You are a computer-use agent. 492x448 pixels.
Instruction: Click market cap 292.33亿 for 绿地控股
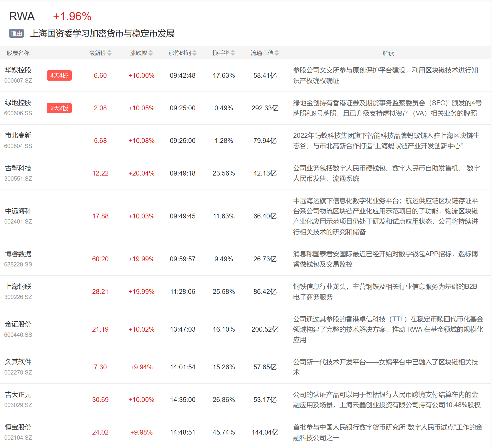click(x=265, y=108)
